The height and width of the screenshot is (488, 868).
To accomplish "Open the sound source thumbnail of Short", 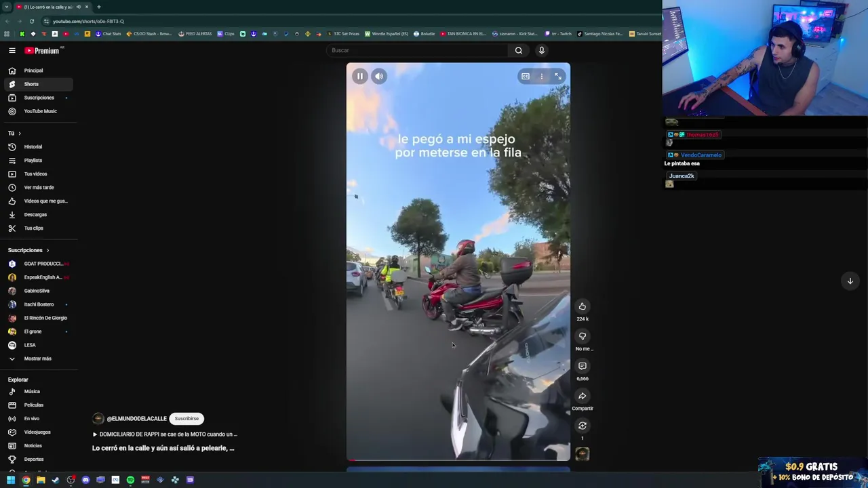I will point(582,454).
